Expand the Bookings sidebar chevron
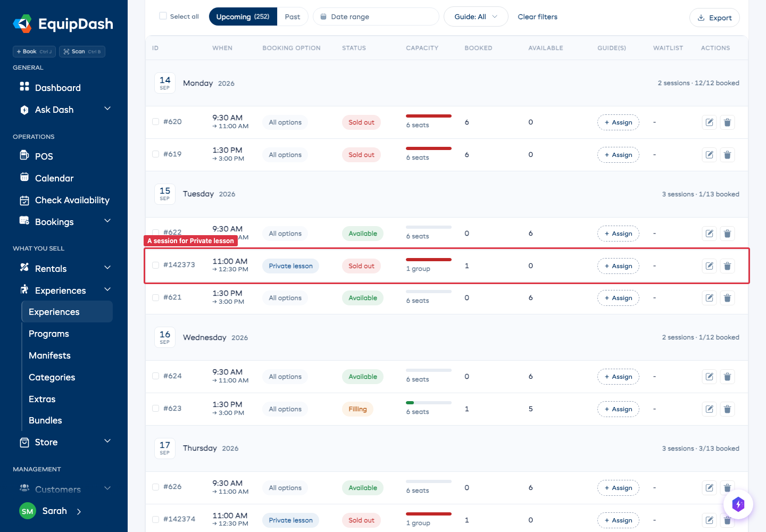766x532 pixels. (107, 221)
